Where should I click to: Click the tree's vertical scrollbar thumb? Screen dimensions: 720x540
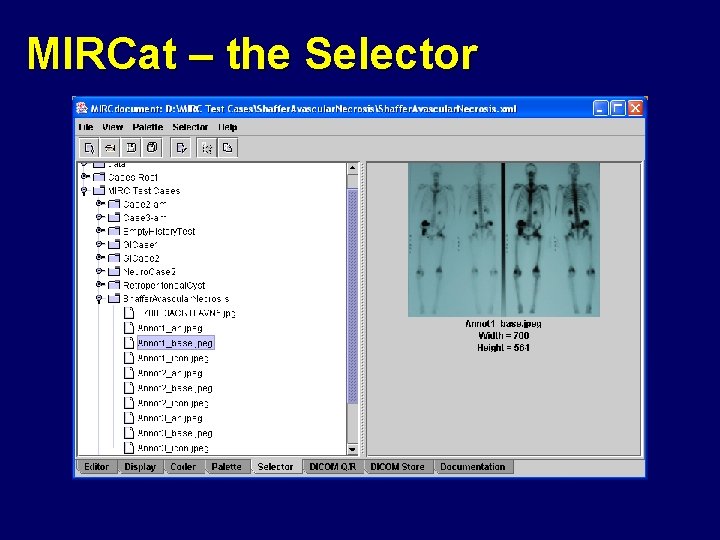click(352, 296)
